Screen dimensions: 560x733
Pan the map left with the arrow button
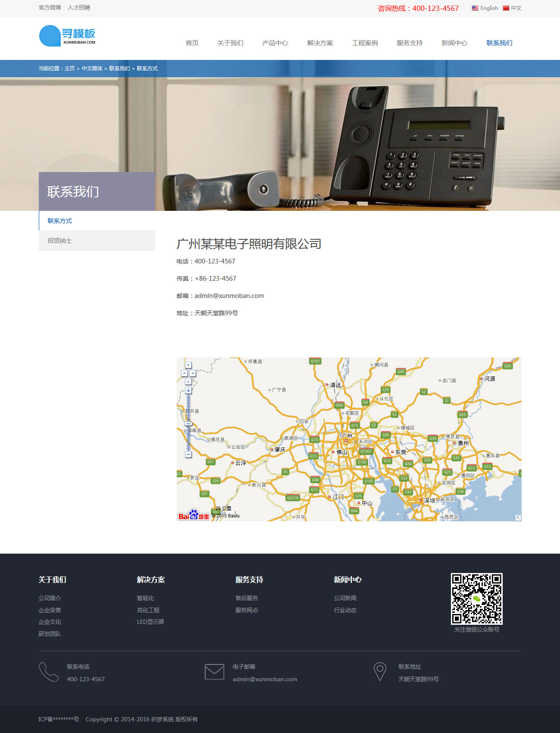(185, 373)
